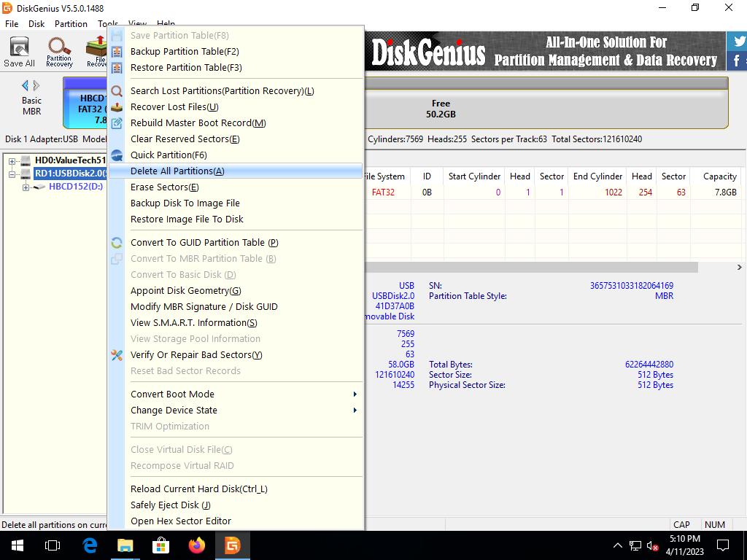Open the File menu

coord(12,24)
